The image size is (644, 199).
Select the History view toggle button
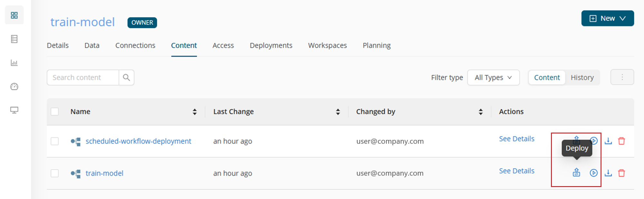(582, 77)
